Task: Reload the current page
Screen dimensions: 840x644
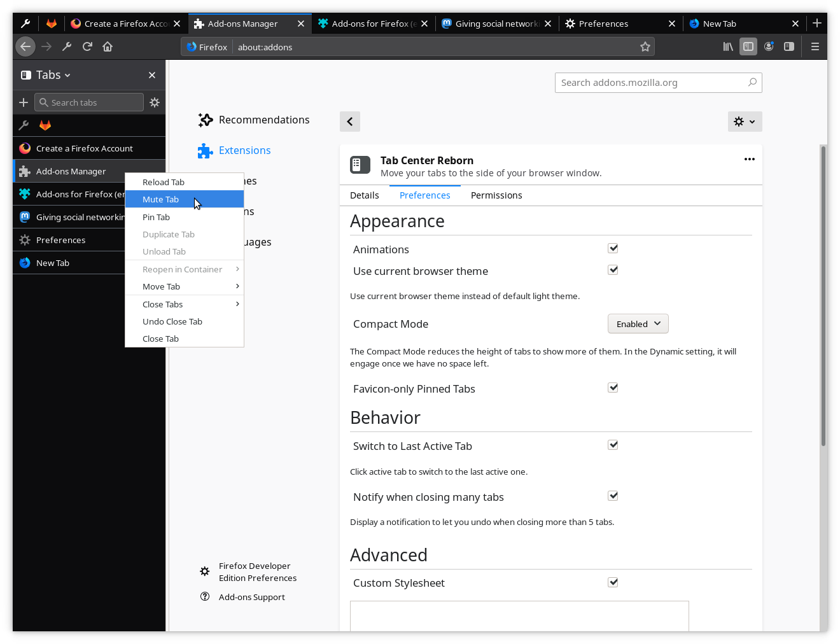Action: [x=87, y=46]
